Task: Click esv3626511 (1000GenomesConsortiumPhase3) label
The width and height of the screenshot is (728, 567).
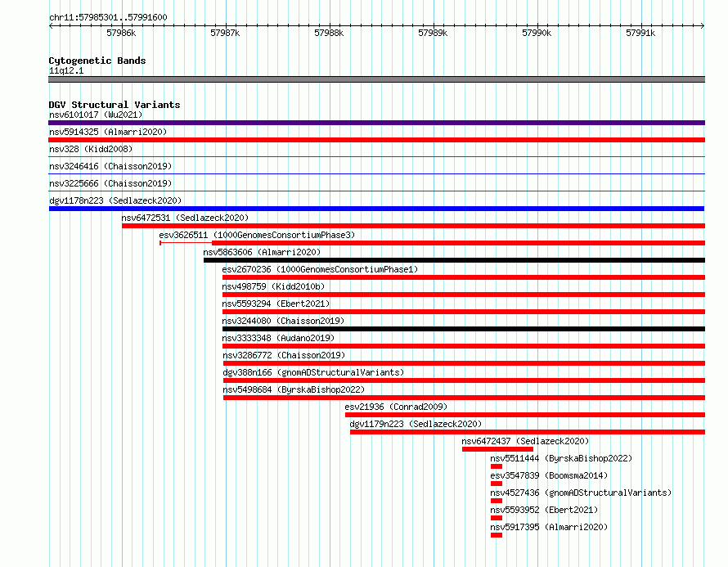Action: [x=257, y=235]
